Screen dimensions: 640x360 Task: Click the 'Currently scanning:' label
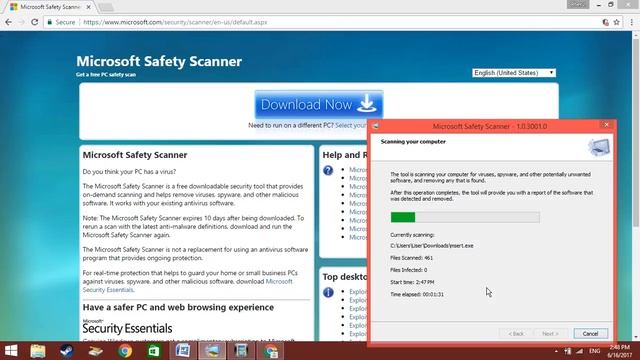(x=412, y=235)
